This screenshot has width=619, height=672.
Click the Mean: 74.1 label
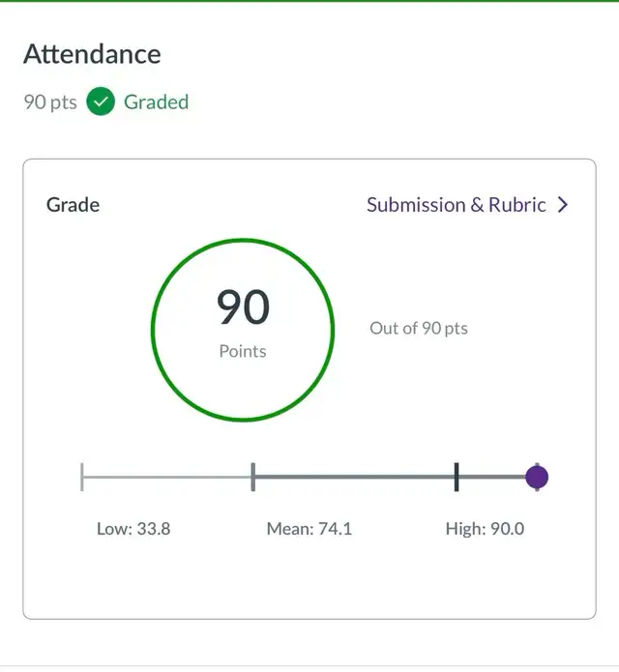coord(309,529)
